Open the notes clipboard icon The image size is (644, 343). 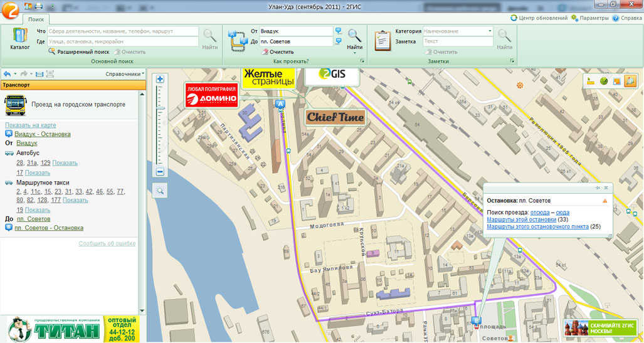click(383, 40)
